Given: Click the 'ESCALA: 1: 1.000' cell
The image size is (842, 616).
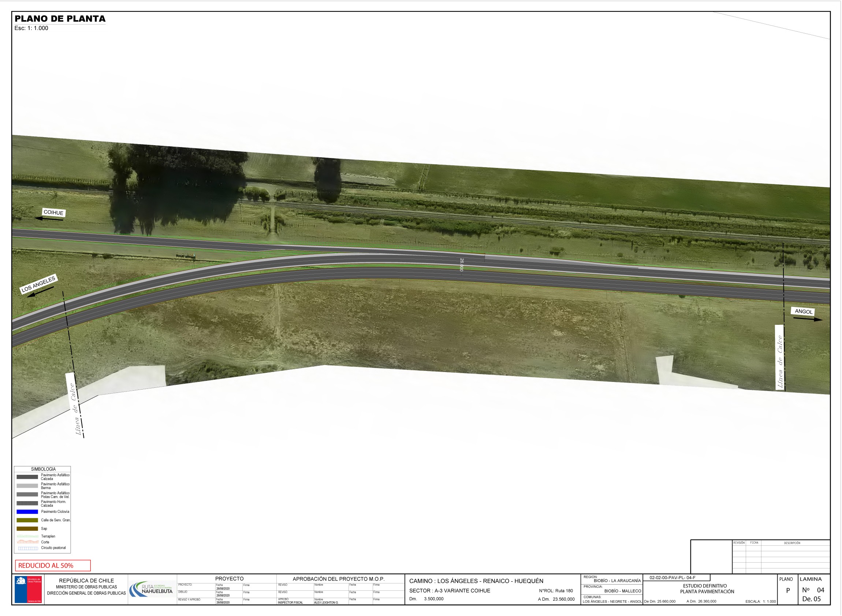Looking at the screenshot, I should (x=761, y=602).
